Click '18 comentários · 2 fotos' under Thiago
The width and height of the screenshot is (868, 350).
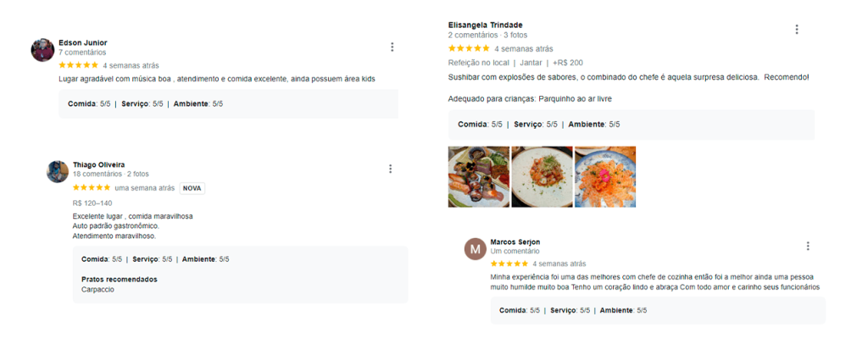pyautogui.click(x=111, y=174)
